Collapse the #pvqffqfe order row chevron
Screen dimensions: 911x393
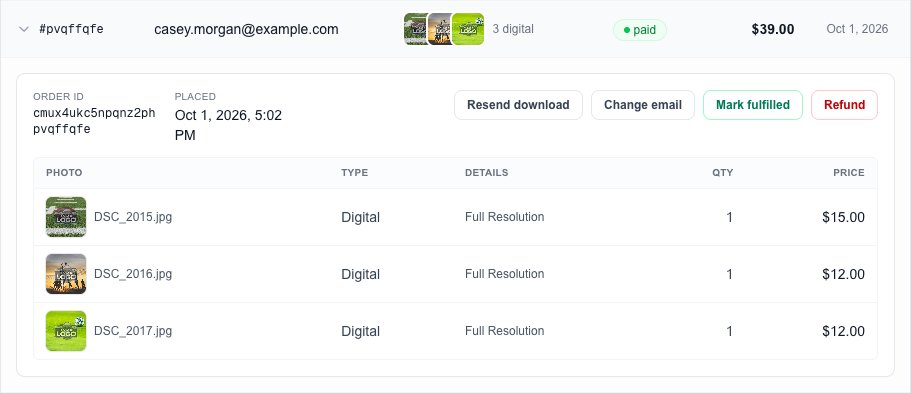click(24, 29)
